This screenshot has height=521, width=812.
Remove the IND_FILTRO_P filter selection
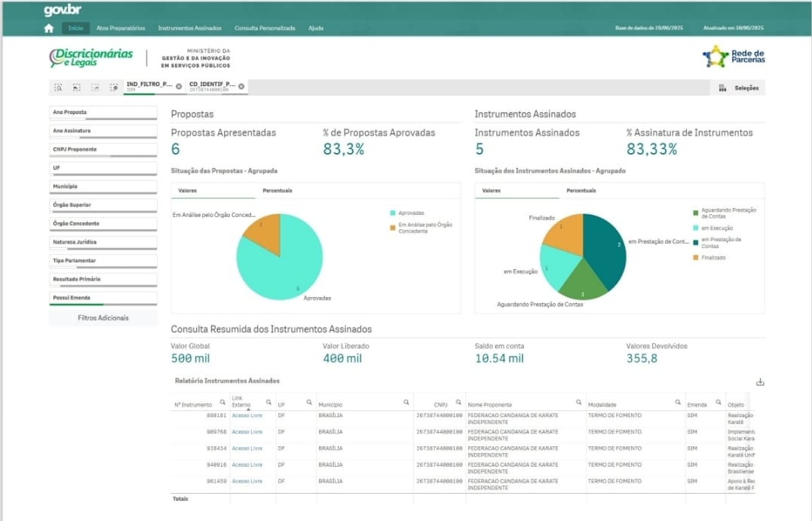click(179, 87)
